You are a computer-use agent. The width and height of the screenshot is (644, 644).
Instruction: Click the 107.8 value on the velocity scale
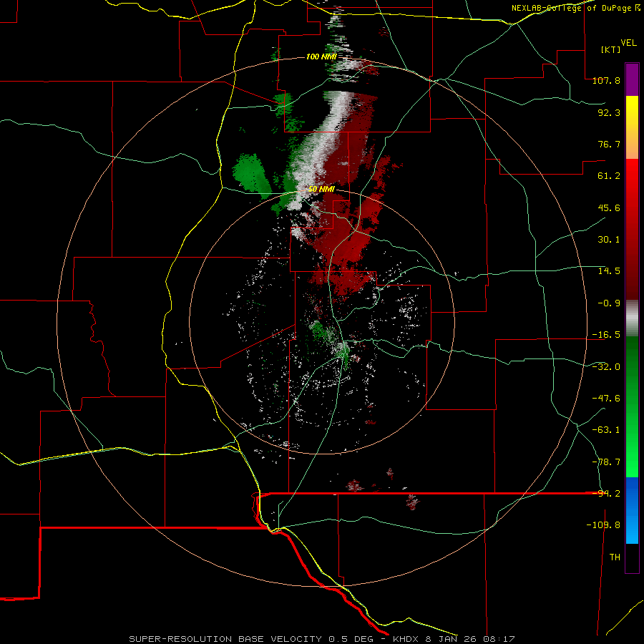tap(606, 81)
